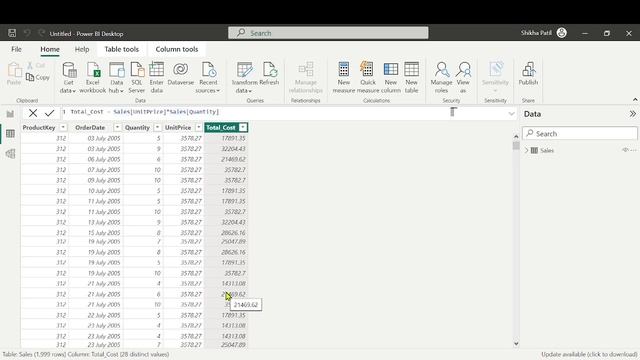640x360 pixels.
Task: Add a New table
Action: tap(411, 78)
